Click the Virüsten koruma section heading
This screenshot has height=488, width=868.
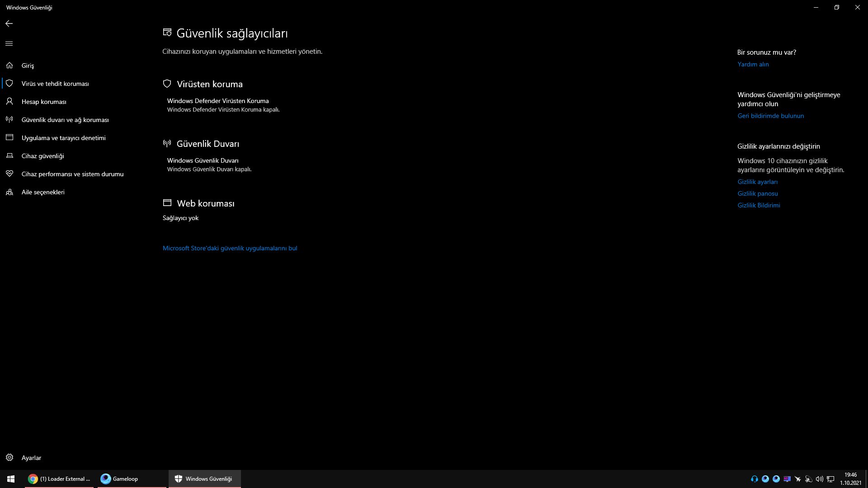point(210,84)
